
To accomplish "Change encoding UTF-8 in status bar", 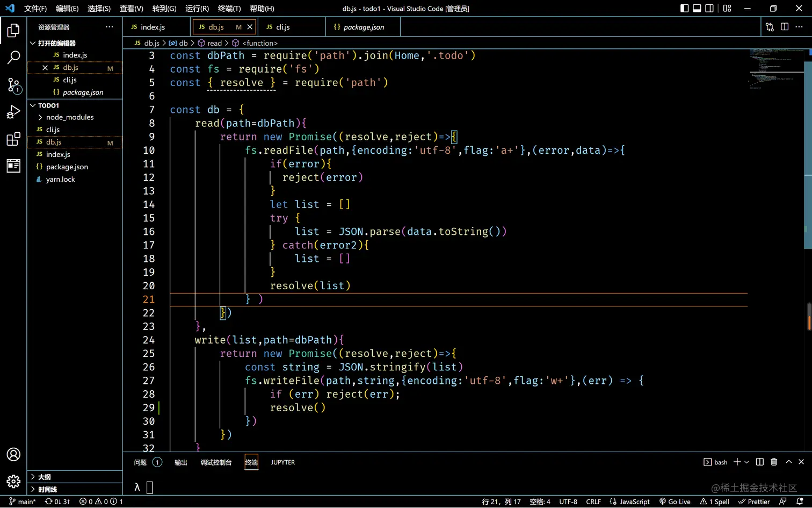I will tap(568, 502).
